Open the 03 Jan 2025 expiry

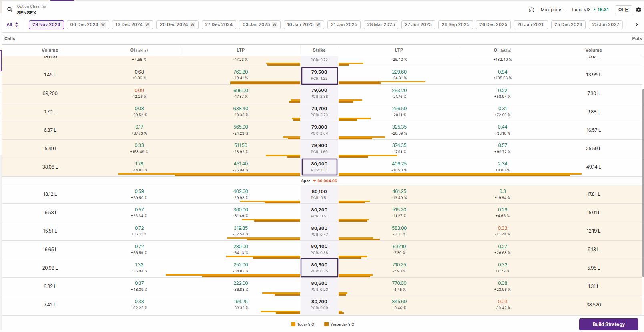260,24
